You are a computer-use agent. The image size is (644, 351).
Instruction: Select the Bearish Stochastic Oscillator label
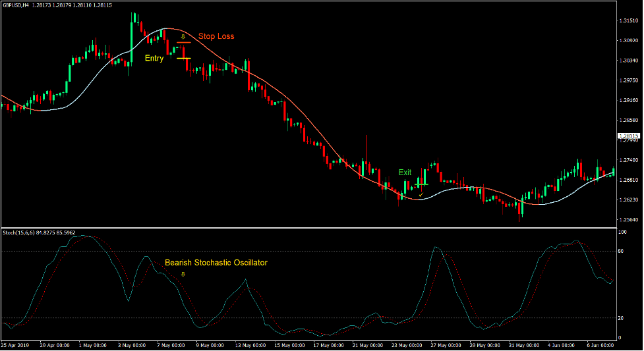click(216, 263)
